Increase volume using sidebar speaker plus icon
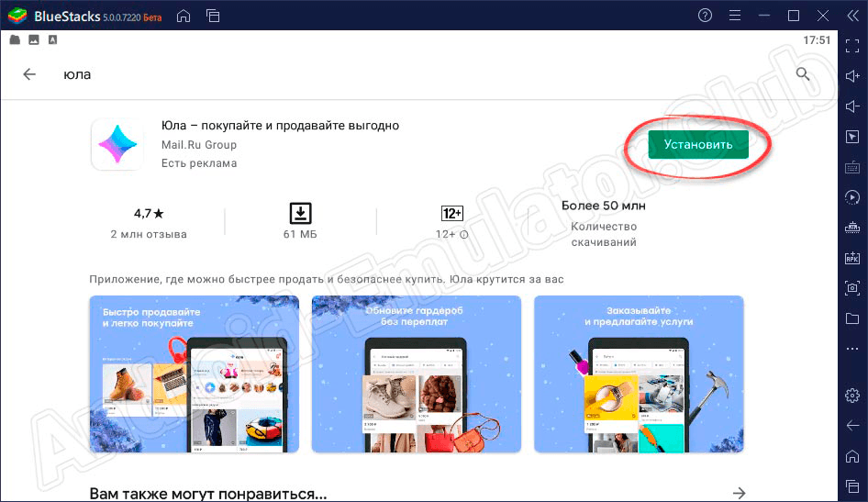Screen dimensions: 868x502 pos(852,76)
